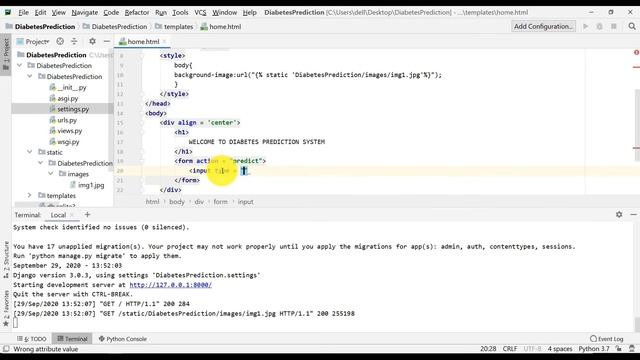The image size is (640, 360).
Task: Open the File menu
Action: click(x=23, y=12)
